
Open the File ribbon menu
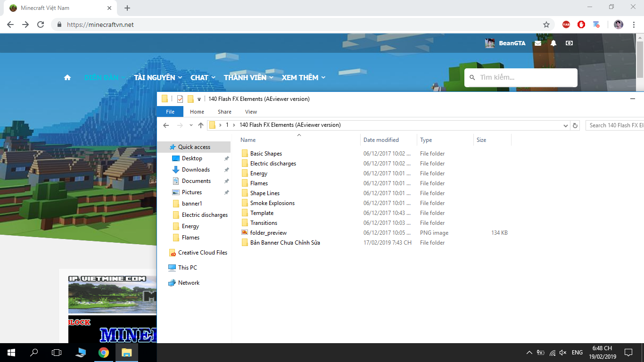(x=170, y=112)
